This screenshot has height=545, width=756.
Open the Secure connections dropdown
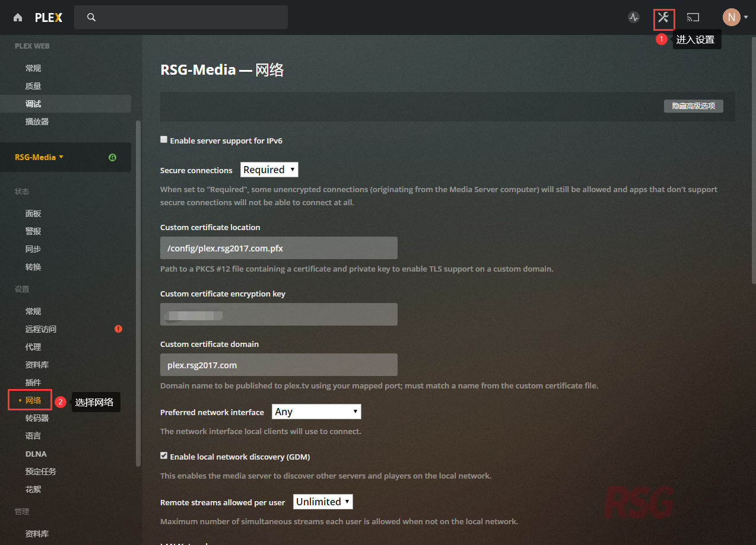[x=269, y=170]
